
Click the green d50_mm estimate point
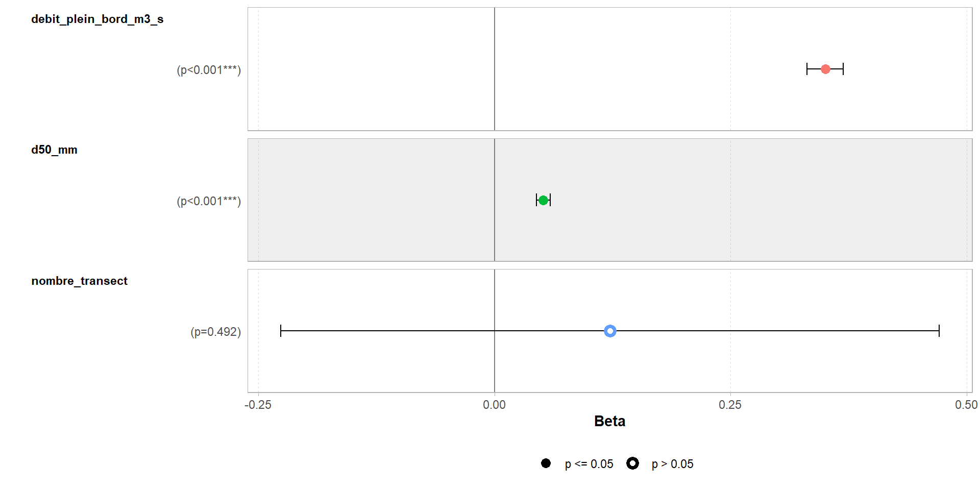tap(543, 200)
